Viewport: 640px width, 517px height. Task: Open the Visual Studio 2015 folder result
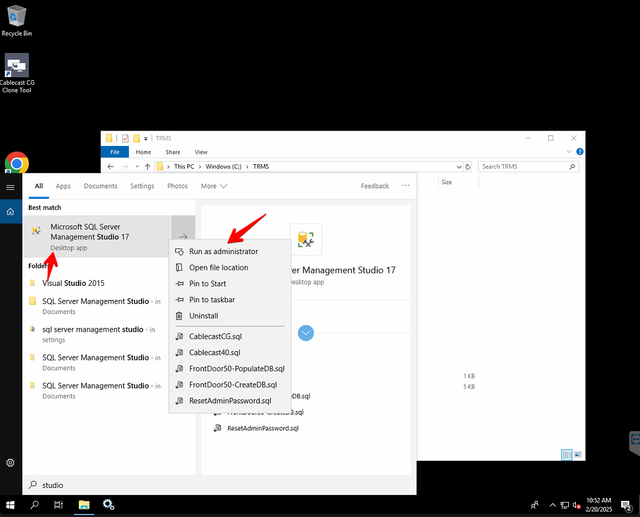tap(73, 283)
